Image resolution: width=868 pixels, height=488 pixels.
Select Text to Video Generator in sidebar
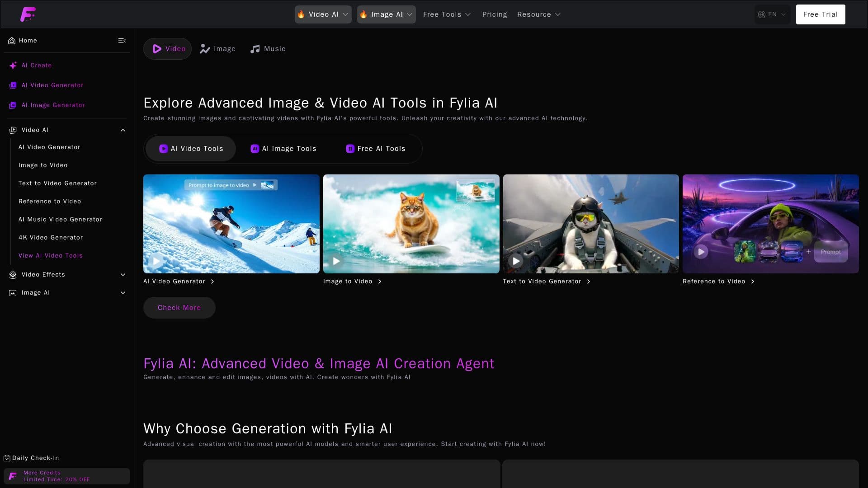(57, 183)
